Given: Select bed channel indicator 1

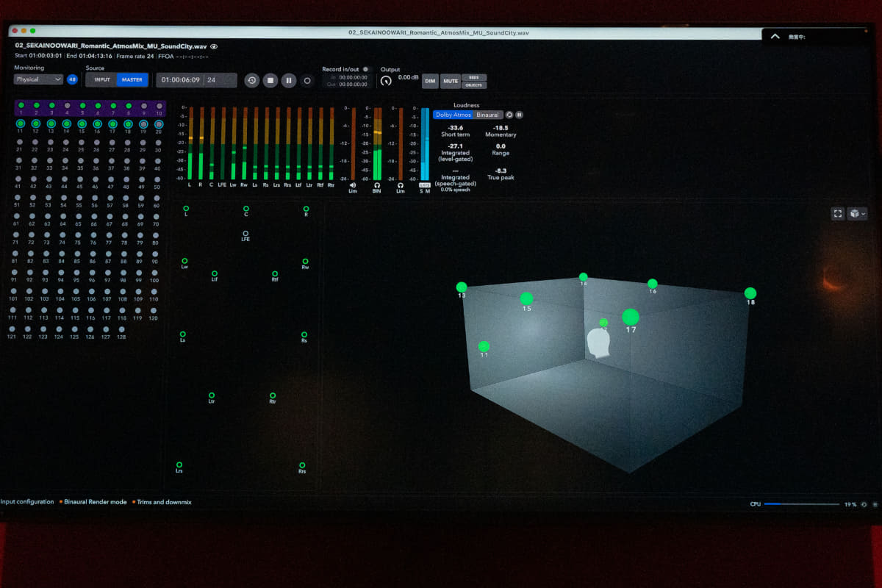Looking at the screenshot, I should tap(21, 106).
